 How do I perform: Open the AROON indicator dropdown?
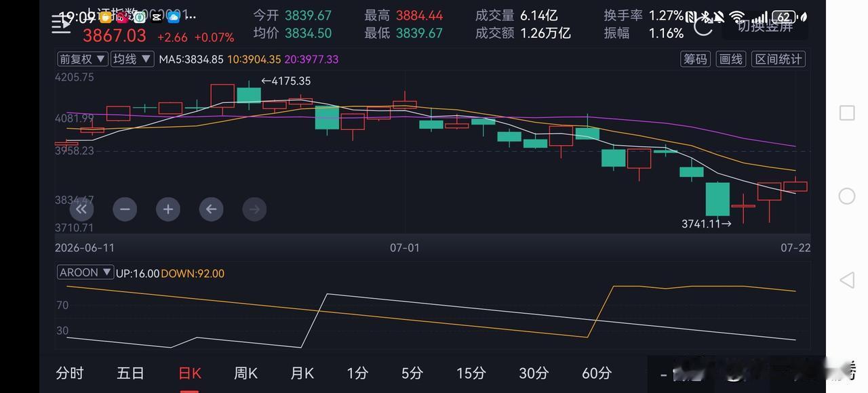tap(85, 273)
